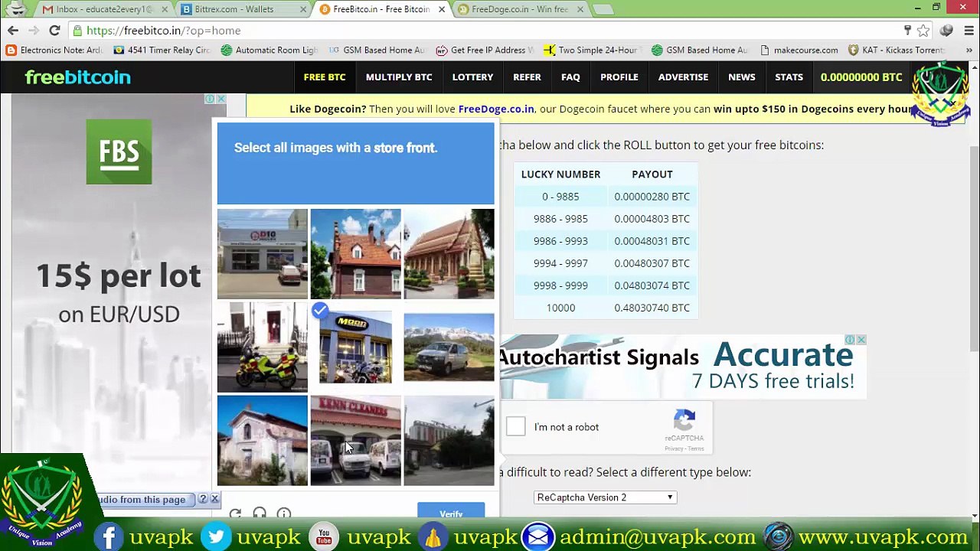The width and height of the screenshot is (980, 551).
Task: Open the captcha help info icon
Action: pos(284,514)
